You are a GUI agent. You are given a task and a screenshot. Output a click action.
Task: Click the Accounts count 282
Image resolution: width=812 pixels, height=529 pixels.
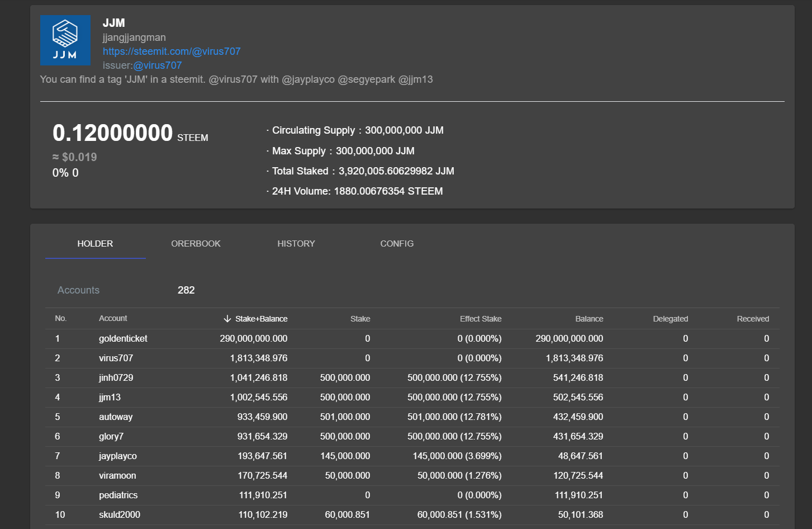tap(186, 290)
